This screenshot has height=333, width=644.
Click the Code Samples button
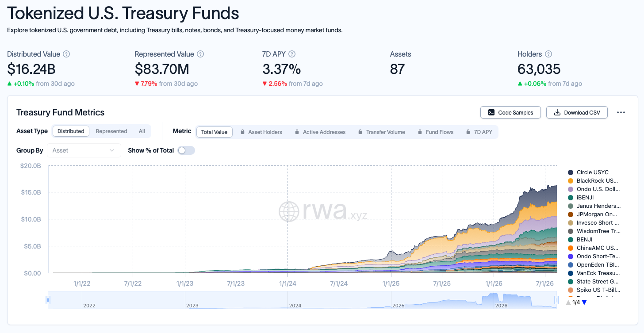point(510,112)
